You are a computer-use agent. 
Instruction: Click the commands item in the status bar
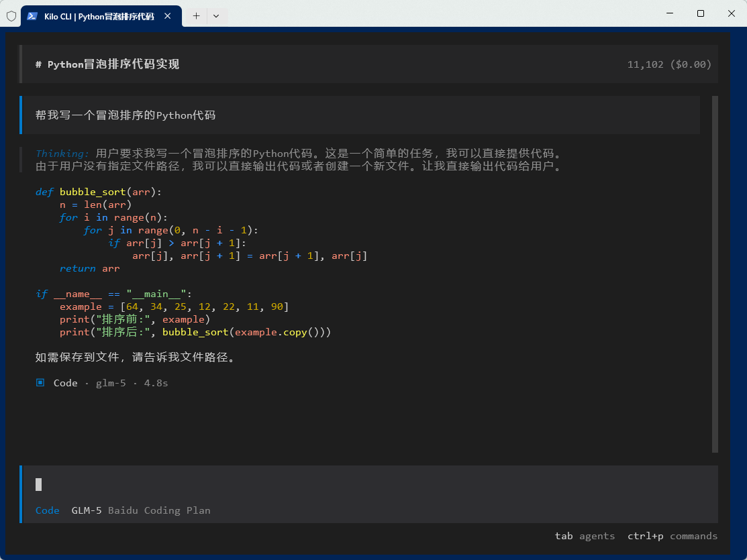pos(693,536)
